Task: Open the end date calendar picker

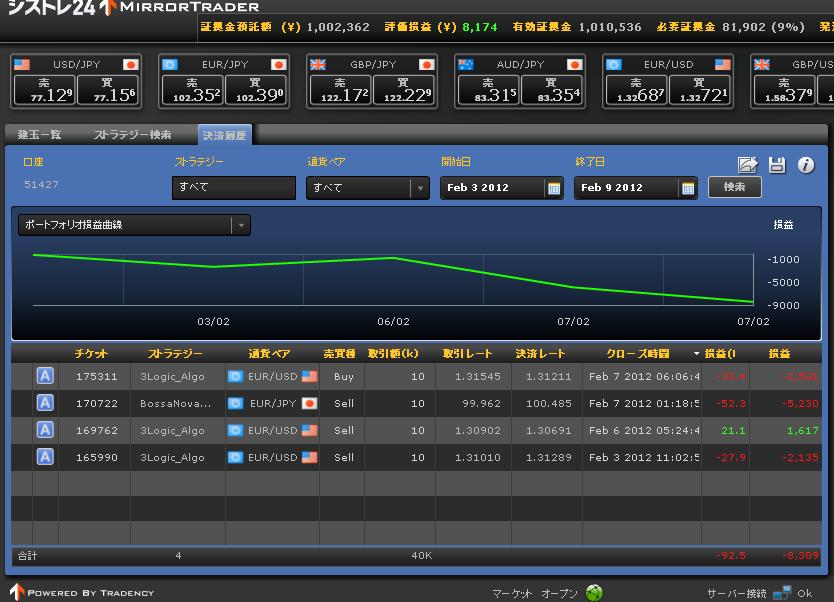Action: point(687,188)
